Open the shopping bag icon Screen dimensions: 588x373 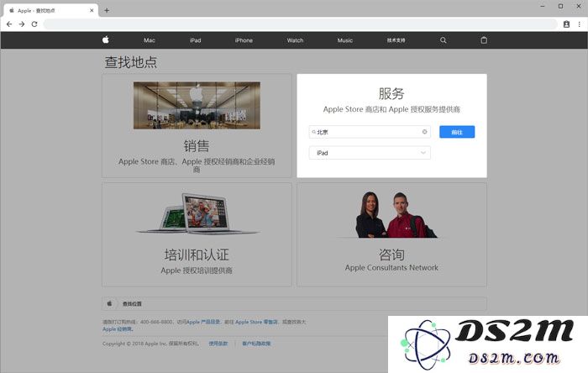click(x=484, y=40)
